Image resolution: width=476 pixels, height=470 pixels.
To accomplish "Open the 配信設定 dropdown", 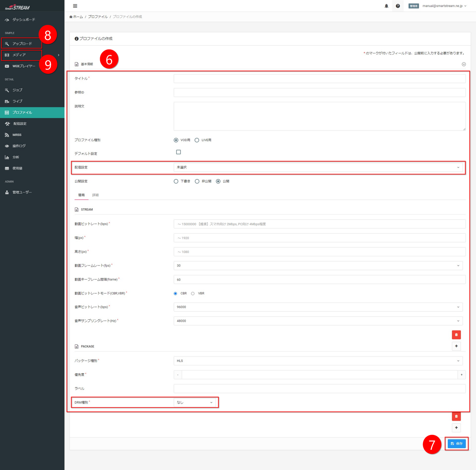I will tap(318, 167).
